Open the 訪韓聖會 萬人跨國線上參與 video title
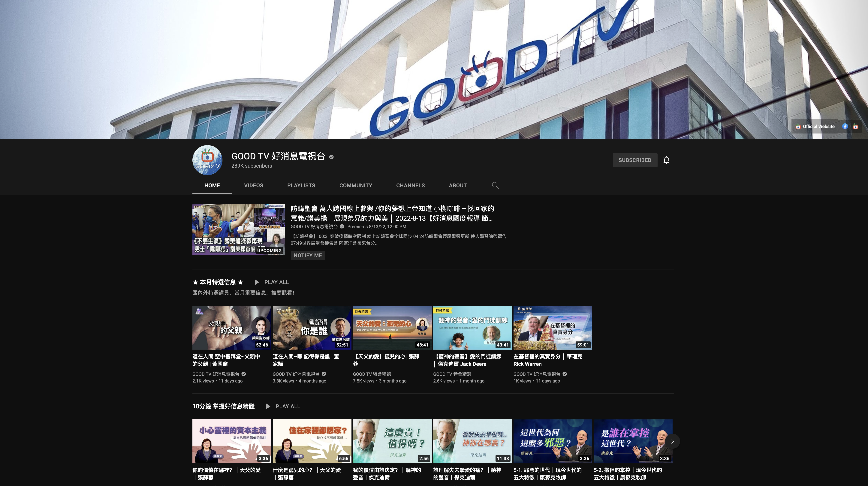This screenshot has height=486, width=868. pyautogui.click(x=392, y=213)
